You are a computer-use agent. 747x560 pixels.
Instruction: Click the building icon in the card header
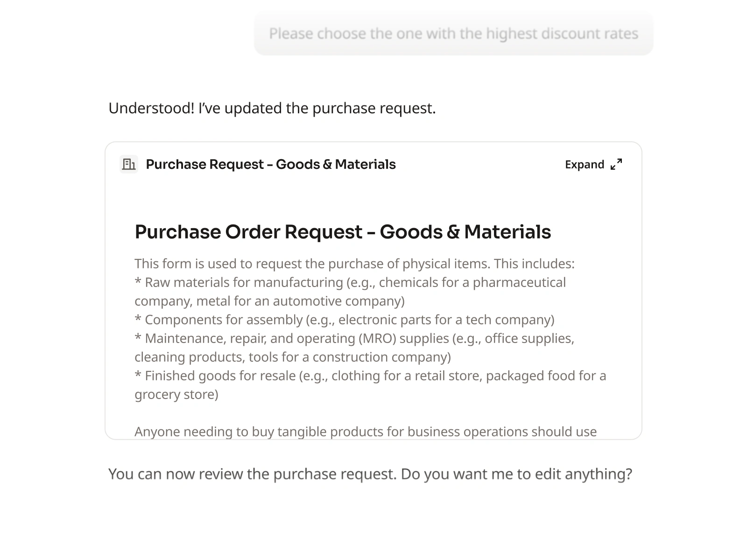coord(128,164)
